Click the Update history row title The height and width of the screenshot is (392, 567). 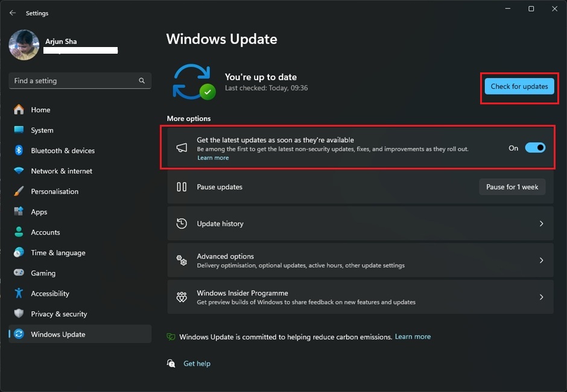pos(220,224)
